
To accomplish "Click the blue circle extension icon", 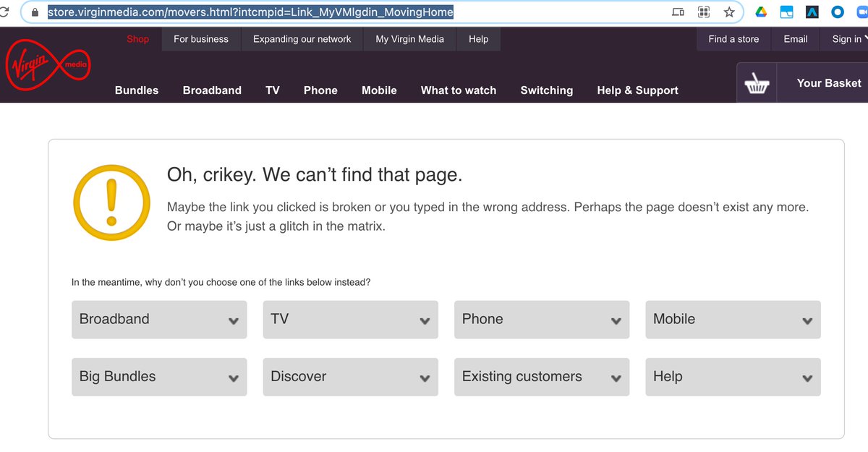I will pos(838,12).
